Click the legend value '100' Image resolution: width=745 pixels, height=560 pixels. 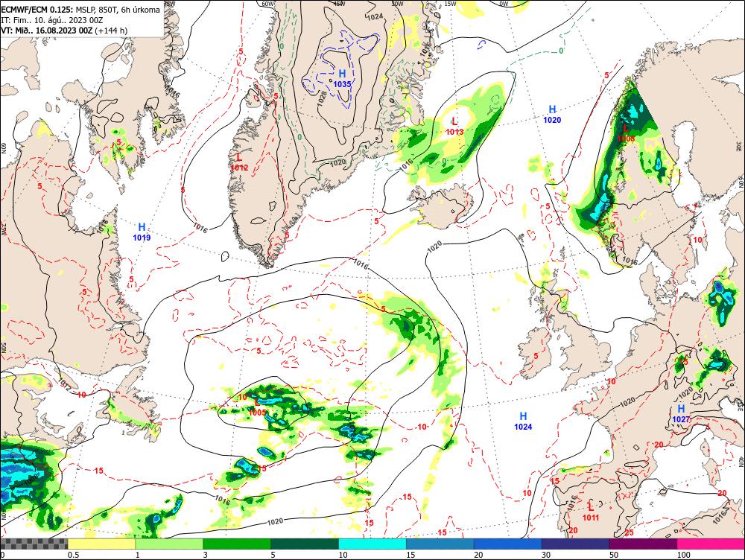(684, 555)
